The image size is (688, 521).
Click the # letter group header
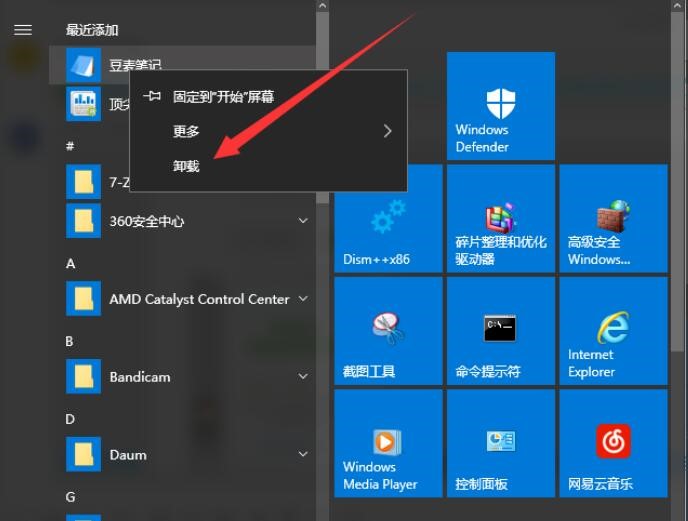pos(70,146)
